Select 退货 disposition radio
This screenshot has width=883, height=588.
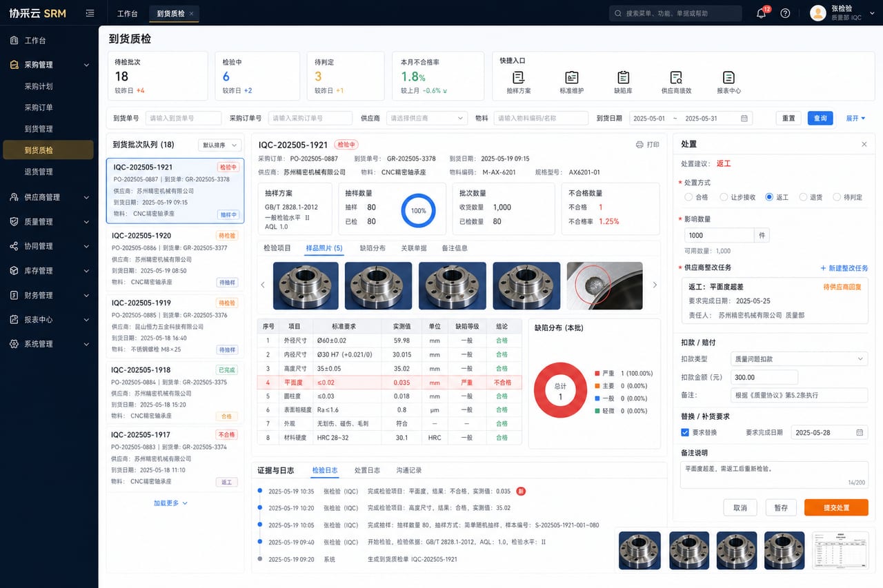(803, 197)
